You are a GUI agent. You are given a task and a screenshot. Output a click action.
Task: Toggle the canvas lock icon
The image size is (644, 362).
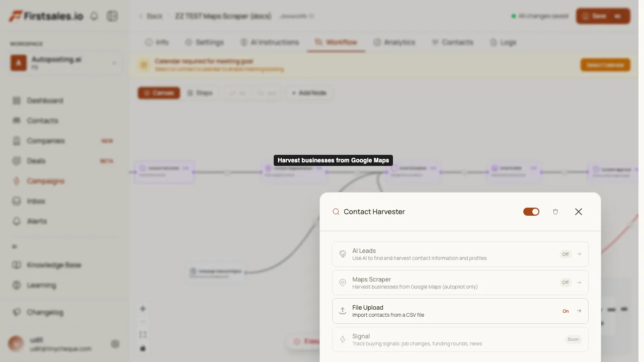(143, 348)
